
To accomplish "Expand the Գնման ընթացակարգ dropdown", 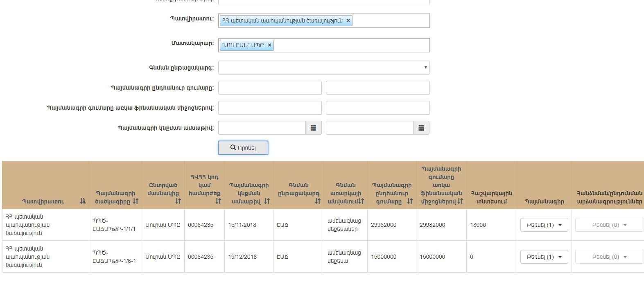I will click(x=323, y=68).
